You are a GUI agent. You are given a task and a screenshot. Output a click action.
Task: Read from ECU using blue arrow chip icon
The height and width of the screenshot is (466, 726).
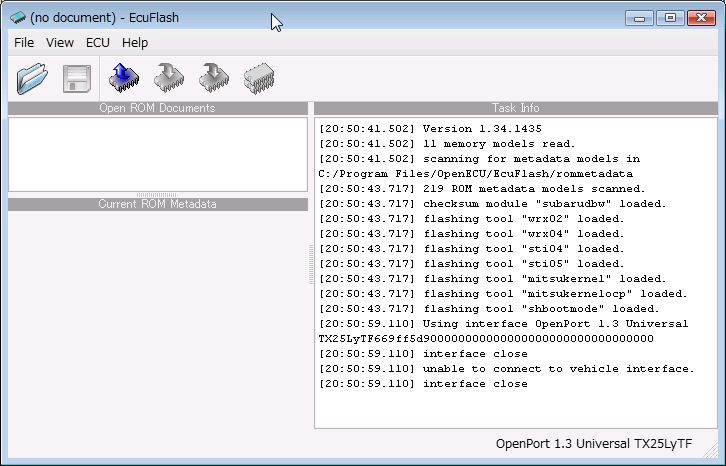point(124,78)
